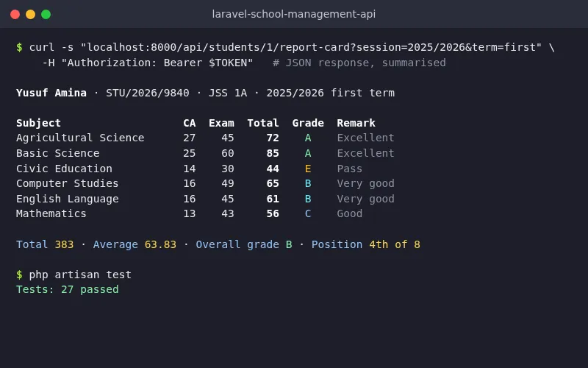
Task: Click Computer Studies exam score 49
Action: click(x=228, y=183)
